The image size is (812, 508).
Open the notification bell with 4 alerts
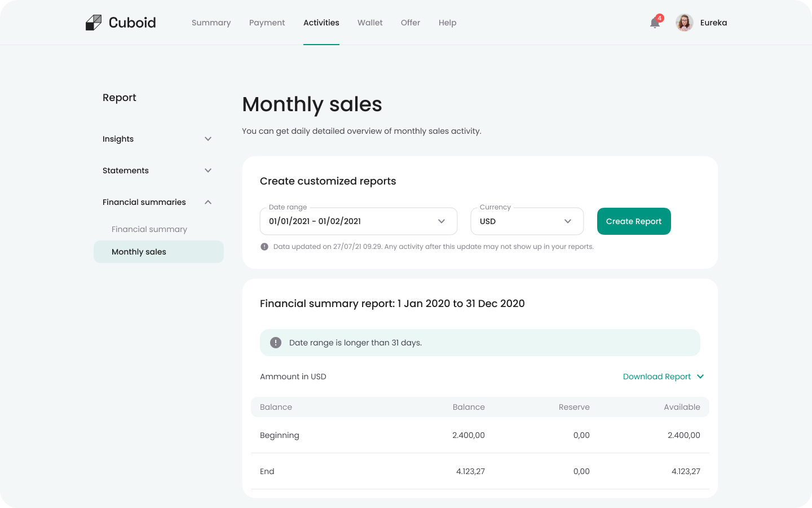click(x=654, y=24)
